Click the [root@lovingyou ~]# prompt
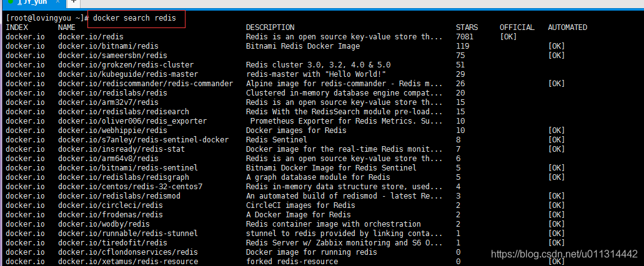The image size is (644, 266). (47, 18)
